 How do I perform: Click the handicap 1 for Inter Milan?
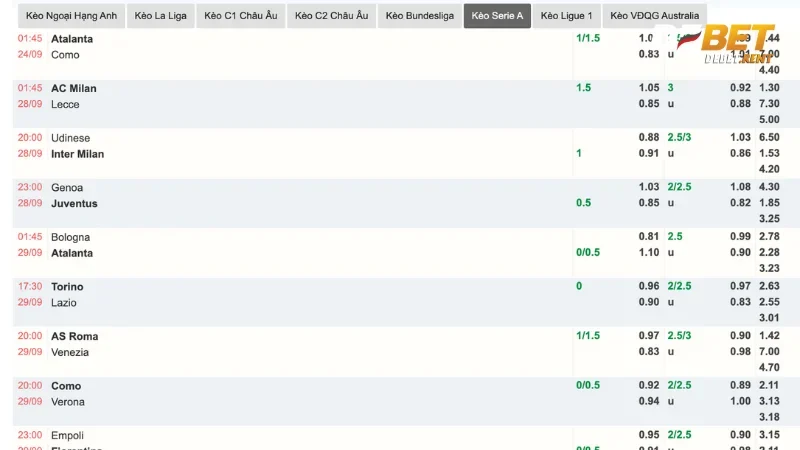point(579,153)
